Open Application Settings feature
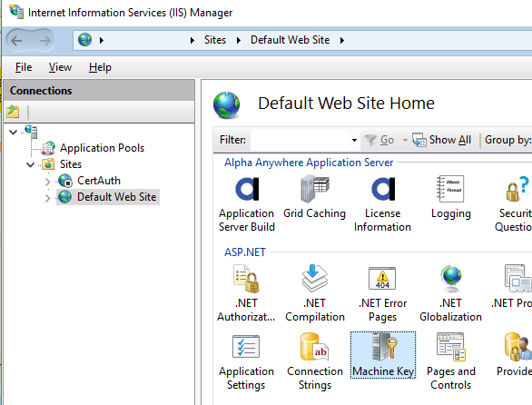Image resolution: width=532 pixels, height=405 pixels. (246, 362)
